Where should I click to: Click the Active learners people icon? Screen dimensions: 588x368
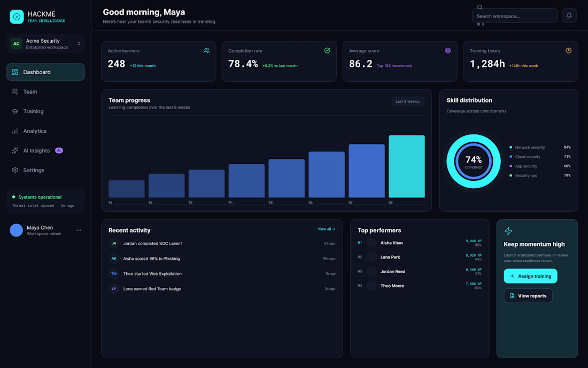tap(206, 51)
